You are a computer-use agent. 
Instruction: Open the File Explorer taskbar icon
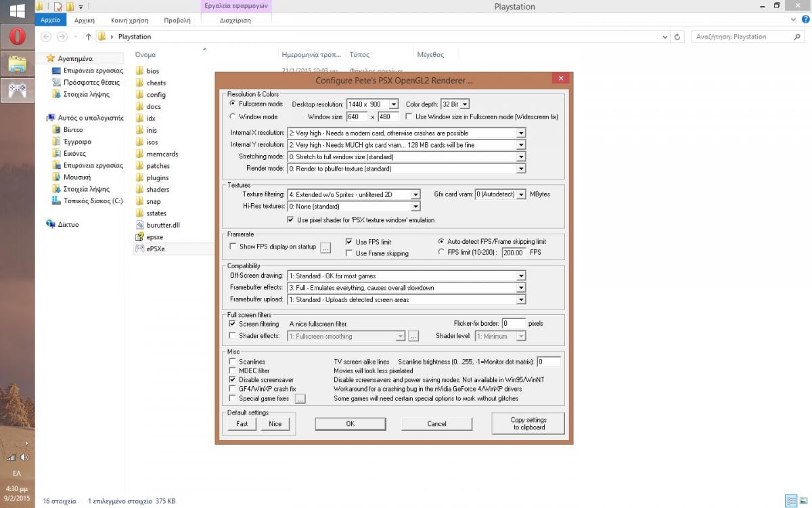[17, 63]
